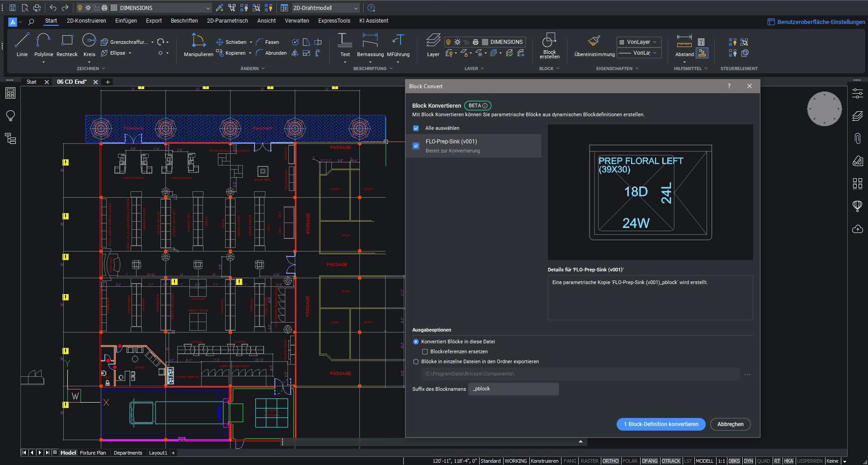Toggle the Alle auswählen checkbox

click(416, 128)
